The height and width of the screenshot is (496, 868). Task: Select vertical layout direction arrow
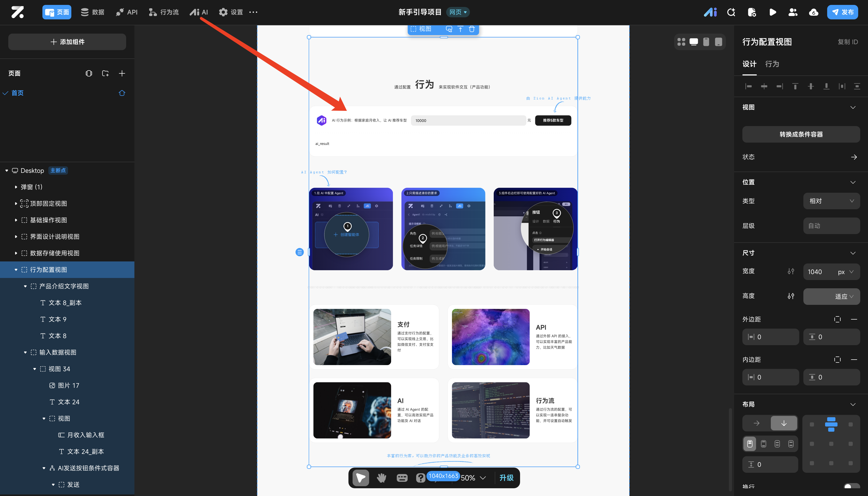pyautogui.click(x=784, y=423)
